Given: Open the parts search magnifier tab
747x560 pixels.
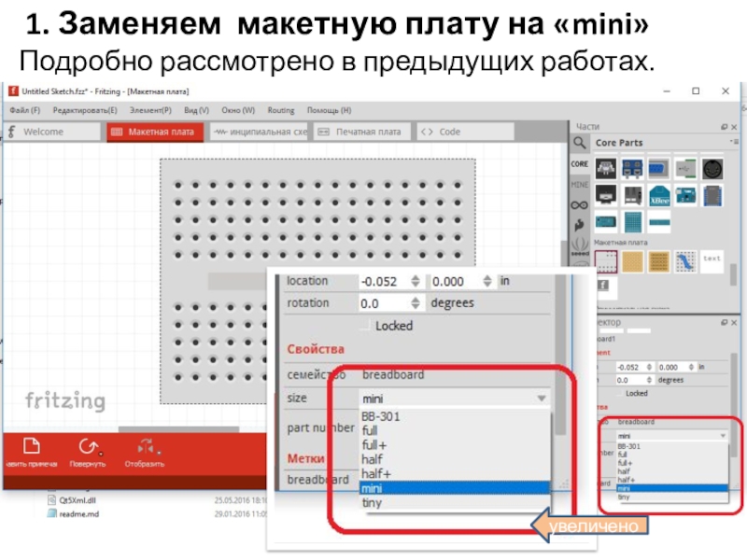Looking at the screenshot, I should click(579, 143).
